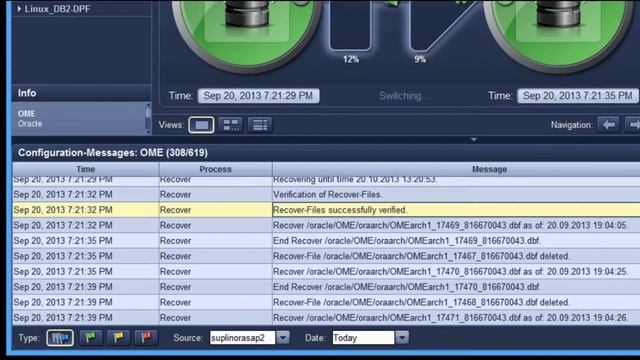
Task: Select the single-pane view icon
Action: pyautogui.click(x=201, y=125)
